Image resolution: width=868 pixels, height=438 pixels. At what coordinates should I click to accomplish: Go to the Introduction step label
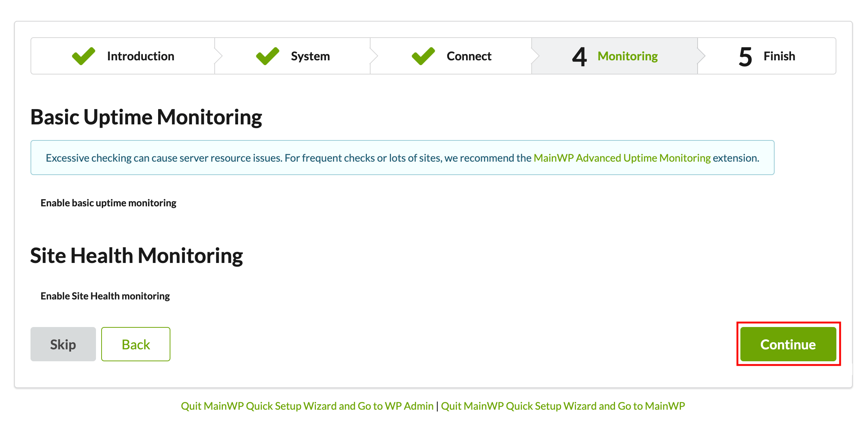[141, 56]
